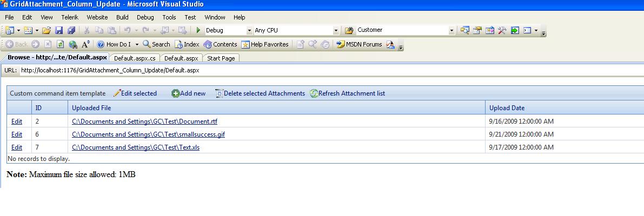644x216 pixels.
Task: Click the web browser Refresh icon
Action: (60, 44)
